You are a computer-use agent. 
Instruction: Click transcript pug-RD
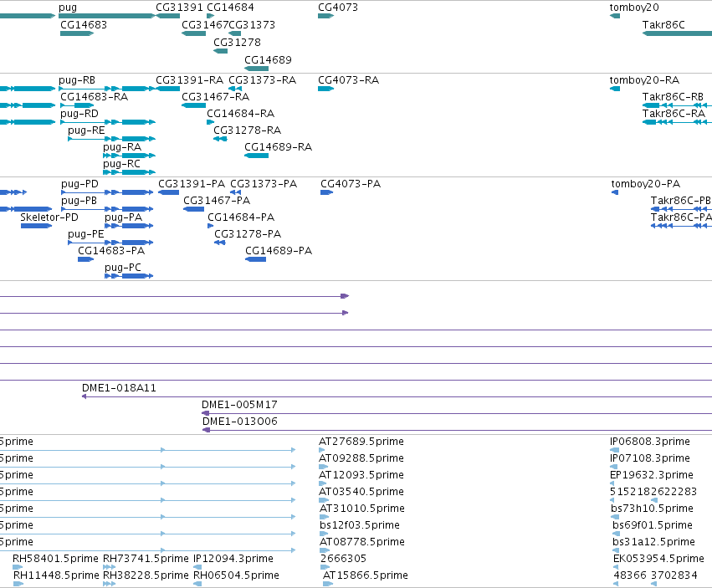click(79, 114)
